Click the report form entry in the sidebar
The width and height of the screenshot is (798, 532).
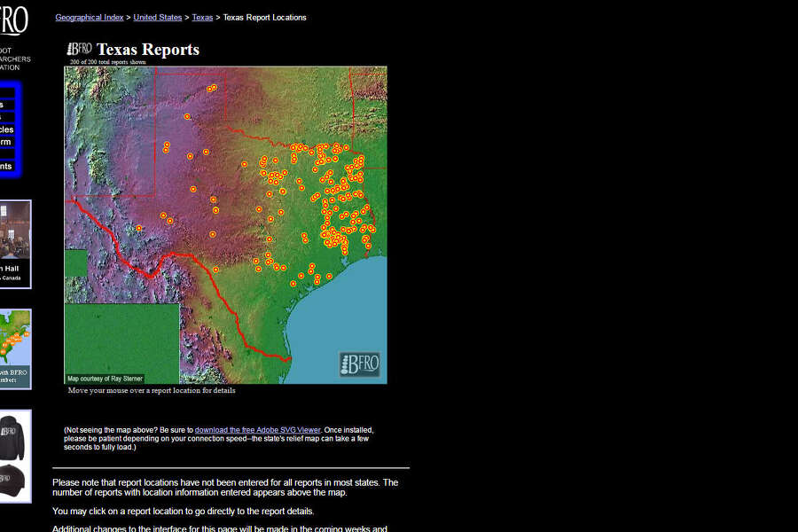7,142
